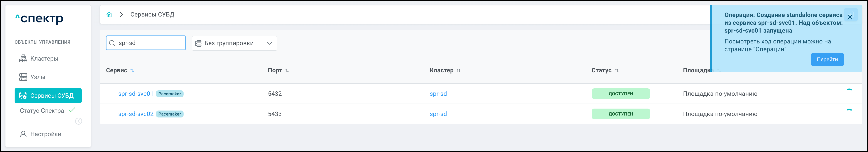The width and height of the screenshot is (868, 152).
Task: Open Узлы in the sidebar
Action: point(38,77)
